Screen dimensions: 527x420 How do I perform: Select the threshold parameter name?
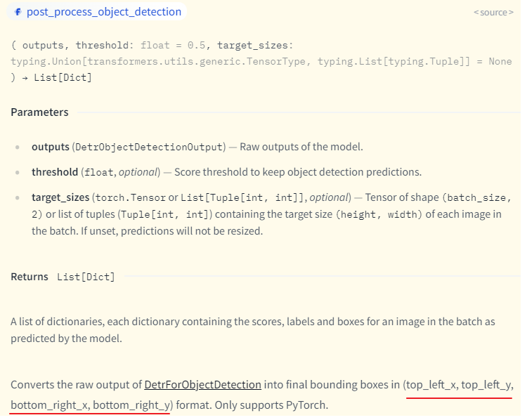[x=55, y=172]
